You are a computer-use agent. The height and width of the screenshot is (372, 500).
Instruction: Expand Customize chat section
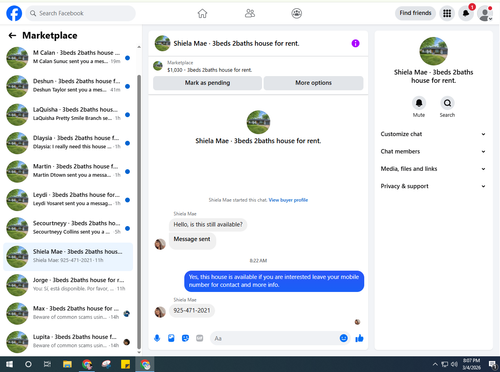point(433,134)
